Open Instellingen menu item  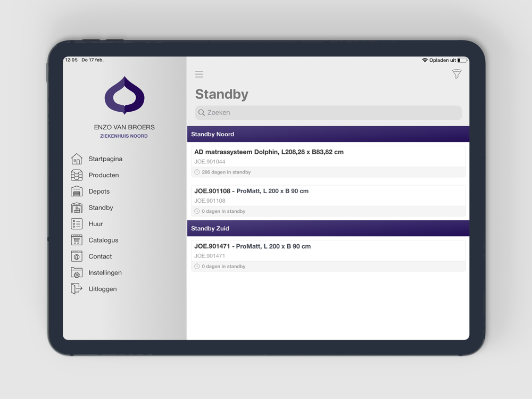[x=105, y=273]
